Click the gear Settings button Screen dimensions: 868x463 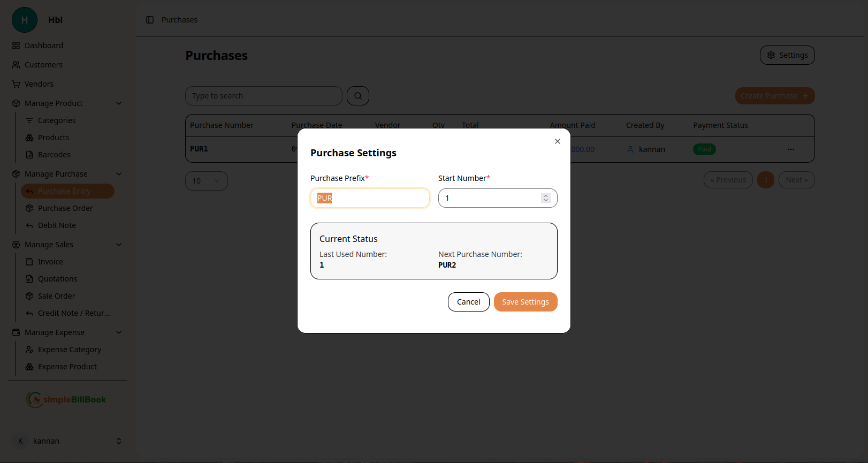(787, 55)
